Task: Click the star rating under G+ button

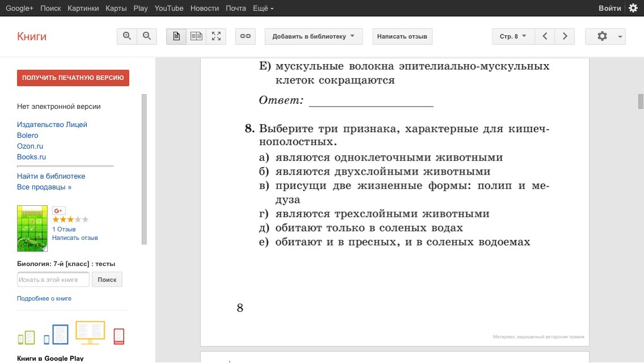Action: [x=70, y=220]
